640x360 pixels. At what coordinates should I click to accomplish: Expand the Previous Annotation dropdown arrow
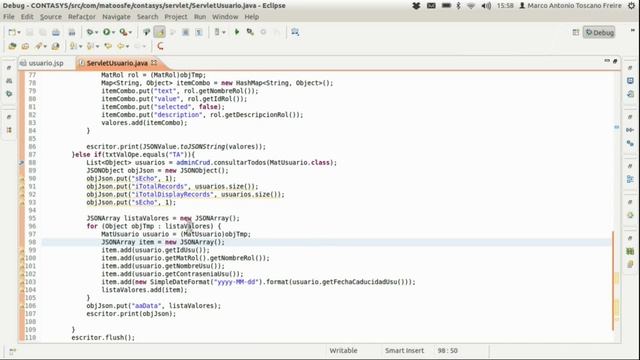[x=97, y=47]
